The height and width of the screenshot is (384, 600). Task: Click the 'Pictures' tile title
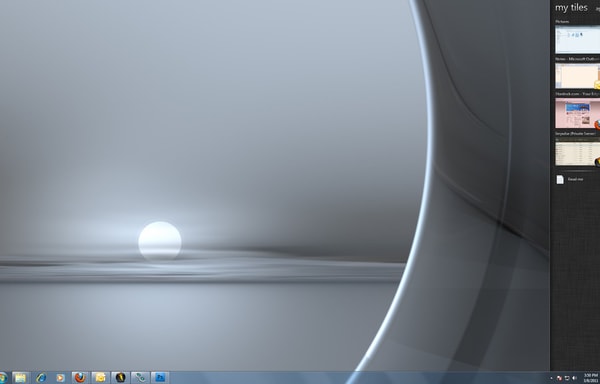click(x=562, y=22)
